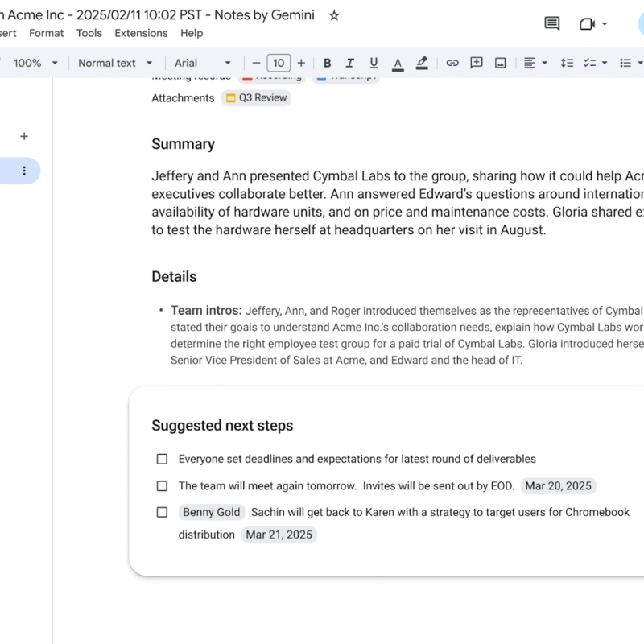Image resolution: width=644 pixels, height=644 pixels.
Task: Open the Extensions menu
Action: point(141,33)
